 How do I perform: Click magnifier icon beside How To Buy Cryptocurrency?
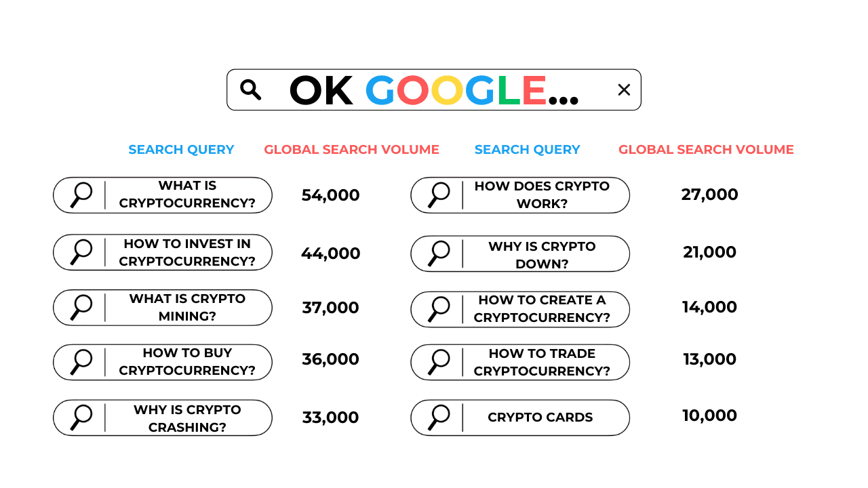(x=81, y=362)
